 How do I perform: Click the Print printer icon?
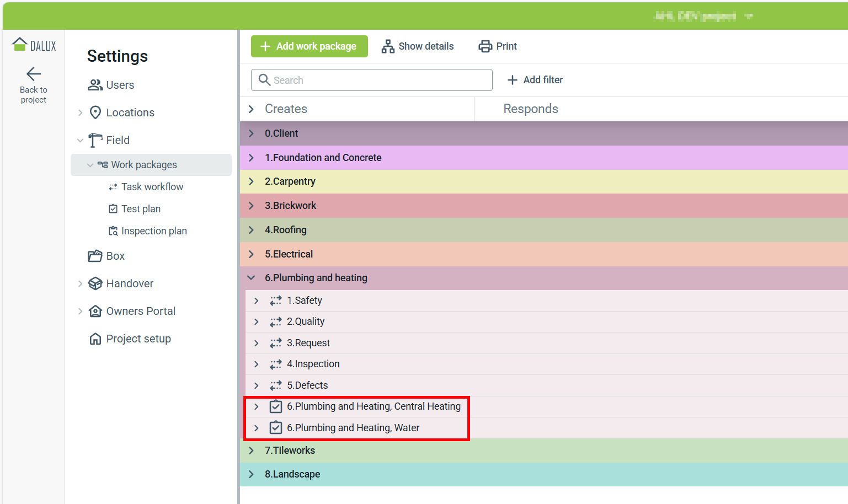486,46
